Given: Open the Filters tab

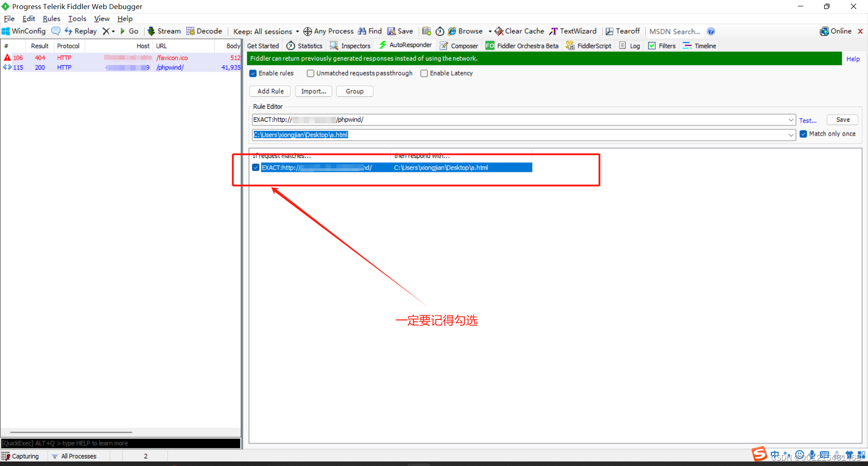Looking at the screenshot, I should 662,46.
